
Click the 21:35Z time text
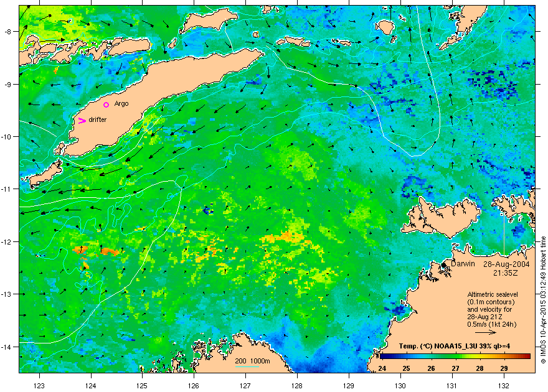506,273
